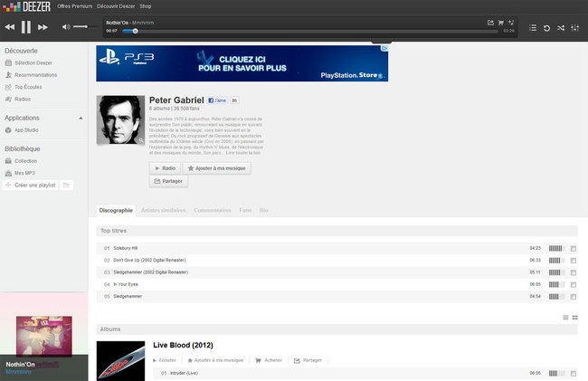
Task: Click the AdChoices icon on banner
Action: coord(384,48)
